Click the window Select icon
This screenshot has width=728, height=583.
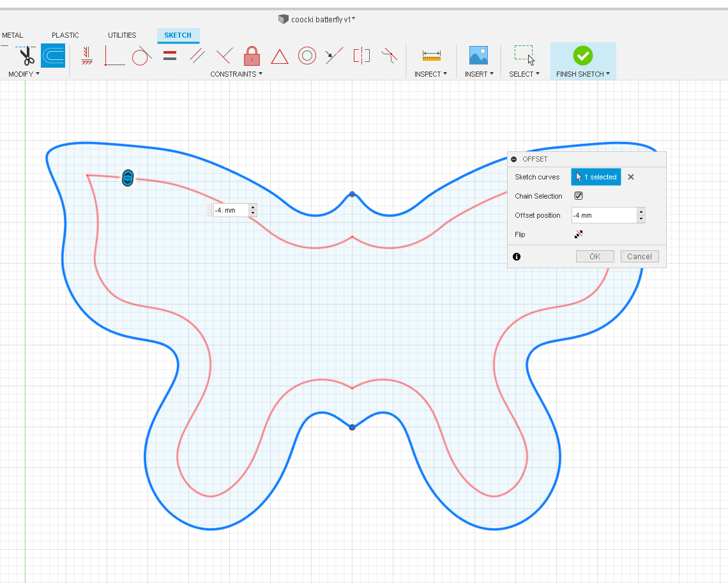[x=524, y=56]
